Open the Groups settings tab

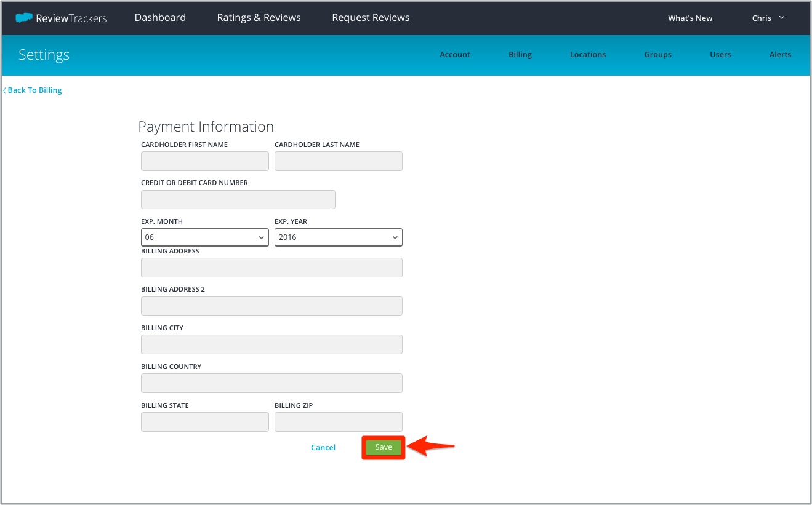tap(658, 55)
